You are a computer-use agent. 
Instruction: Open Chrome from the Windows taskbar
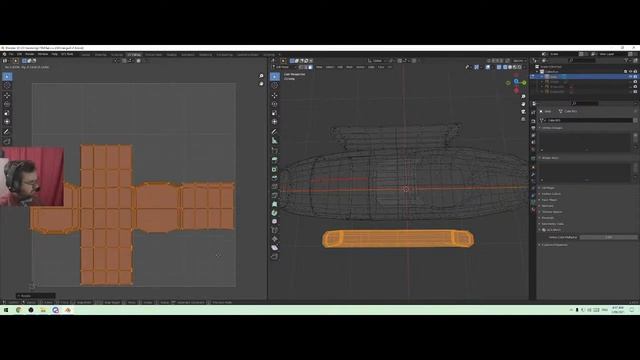(x=18, y=310)
